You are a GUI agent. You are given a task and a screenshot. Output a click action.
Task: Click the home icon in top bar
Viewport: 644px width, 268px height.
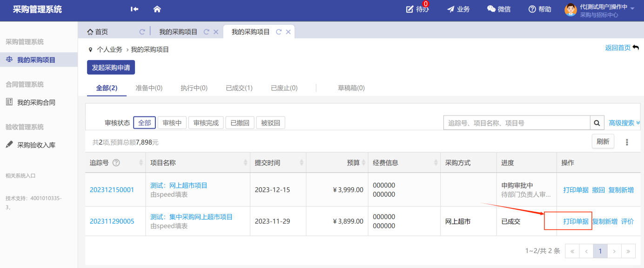click(x=157, y=9)
